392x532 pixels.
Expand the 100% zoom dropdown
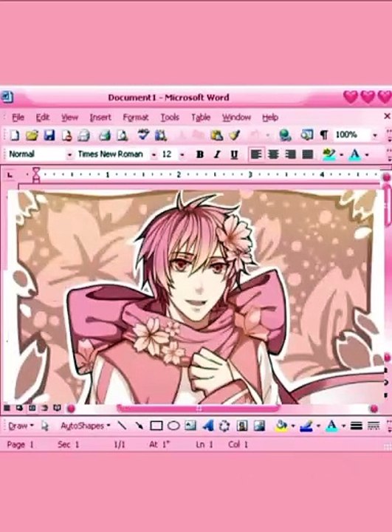coord(375,135)
